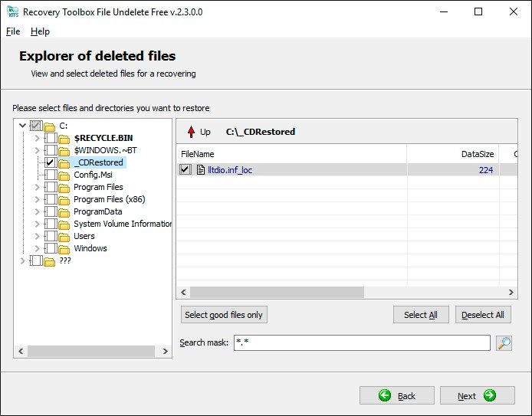Select the Users tree label

[x=84, y=236]
